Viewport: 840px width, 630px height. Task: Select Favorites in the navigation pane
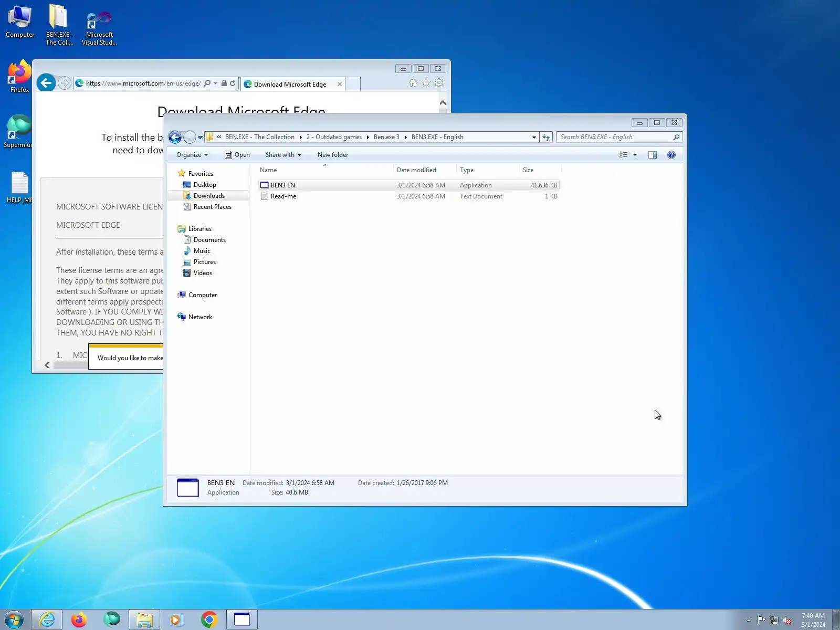point(201,174)
